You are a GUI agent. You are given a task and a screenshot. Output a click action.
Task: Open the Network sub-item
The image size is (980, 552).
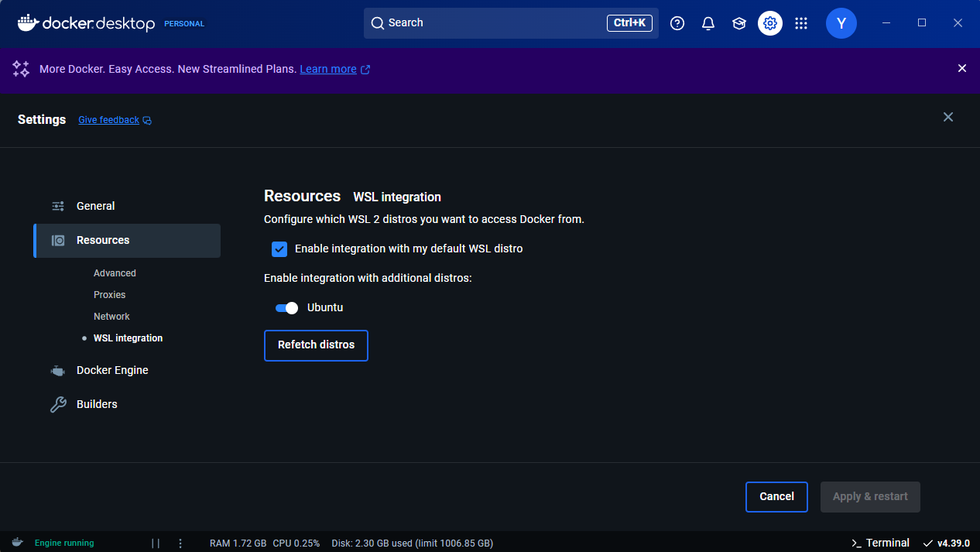coord(111,317)
